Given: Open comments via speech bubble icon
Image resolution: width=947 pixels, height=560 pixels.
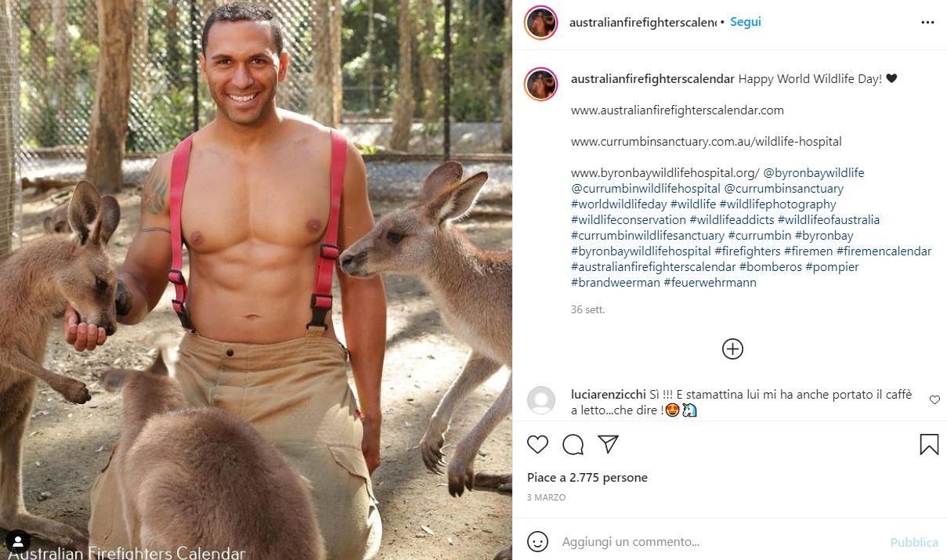Looking at the screenshot, I should (573, 445).
